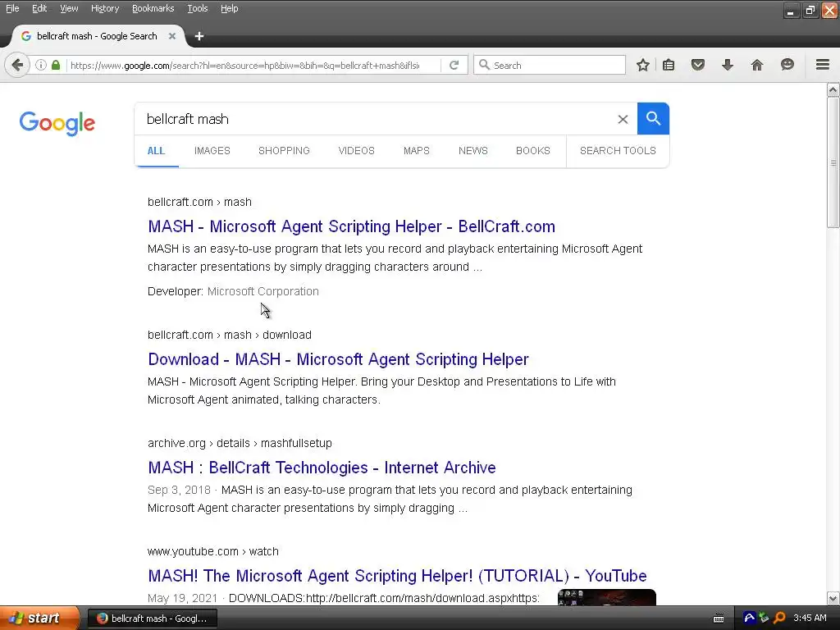Click inside the Google search query field
The image size is (840, 630).
[x=375, y=119]
